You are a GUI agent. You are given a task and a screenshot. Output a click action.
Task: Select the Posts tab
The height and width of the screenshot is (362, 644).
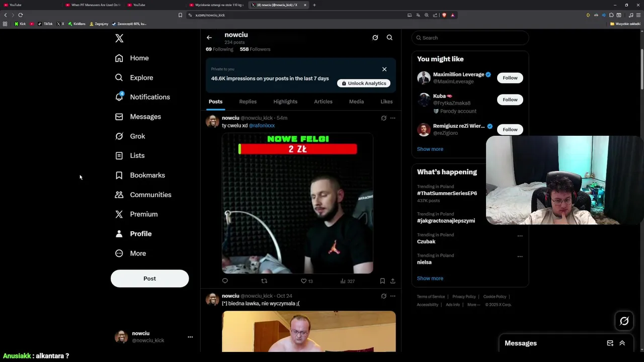[x=215, y=102]
